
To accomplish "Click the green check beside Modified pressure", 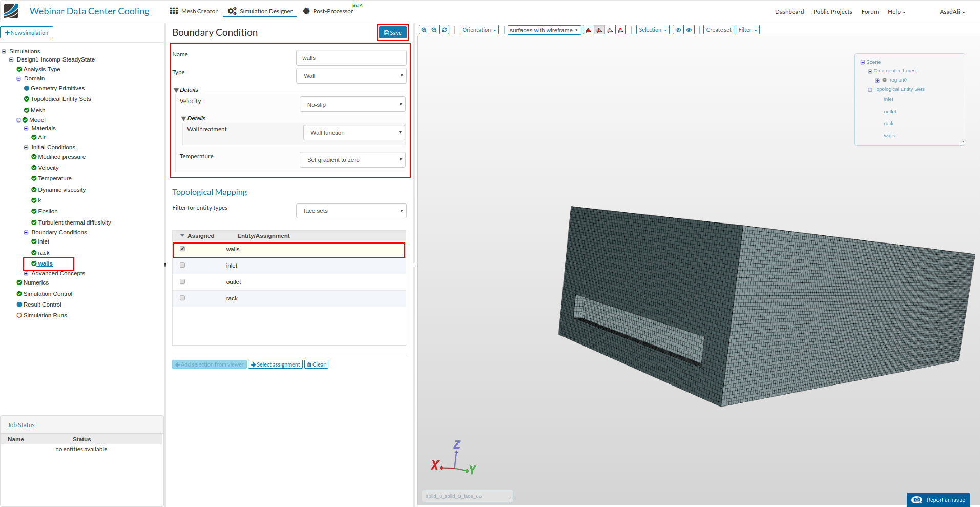I will [34, 157].
